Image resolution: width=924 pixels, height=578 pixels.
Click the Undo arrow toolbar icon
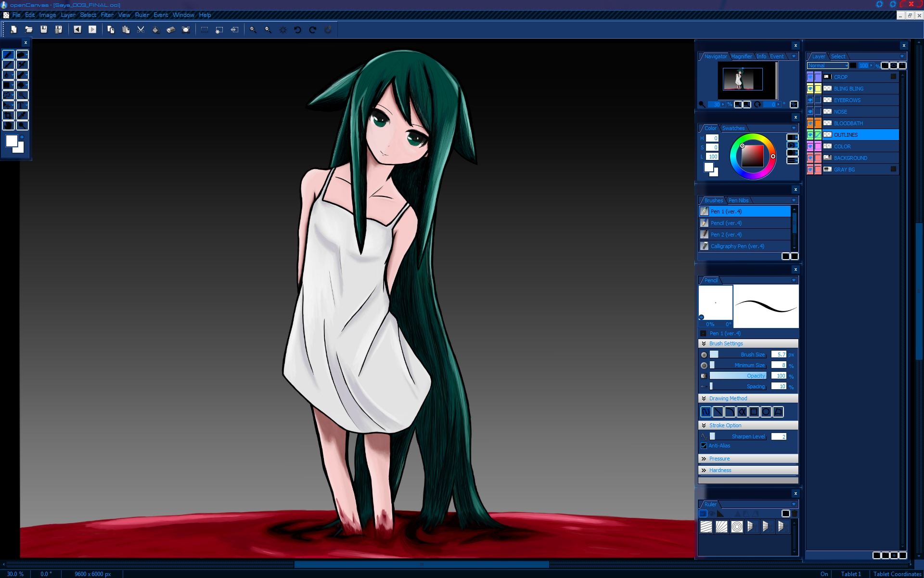pyautogui.click(x=297, y=29)
